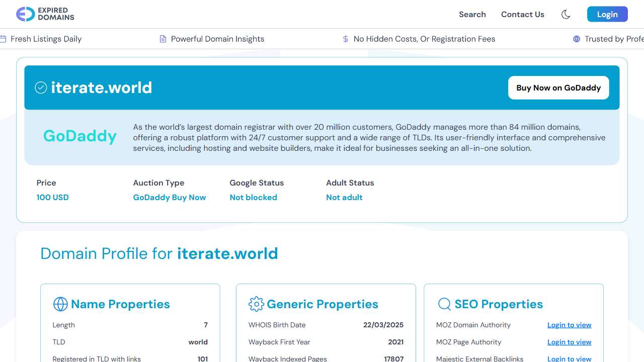Click the iterate.world heading in Domain Profile
This screenshot has width=644, height=362.
(227, 253)
